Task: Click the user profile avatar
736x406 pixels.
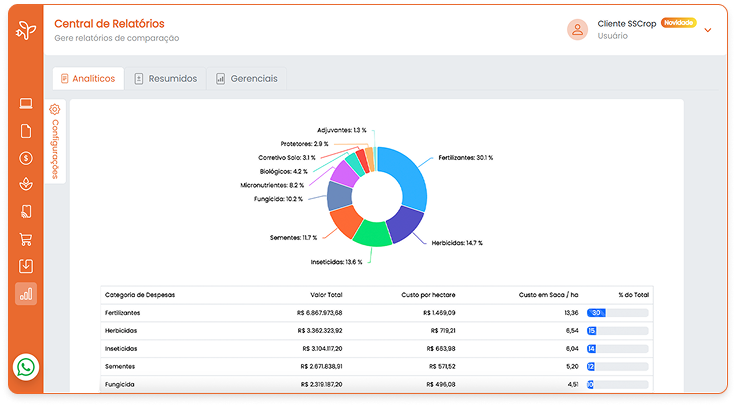Action: coord(577,29)
